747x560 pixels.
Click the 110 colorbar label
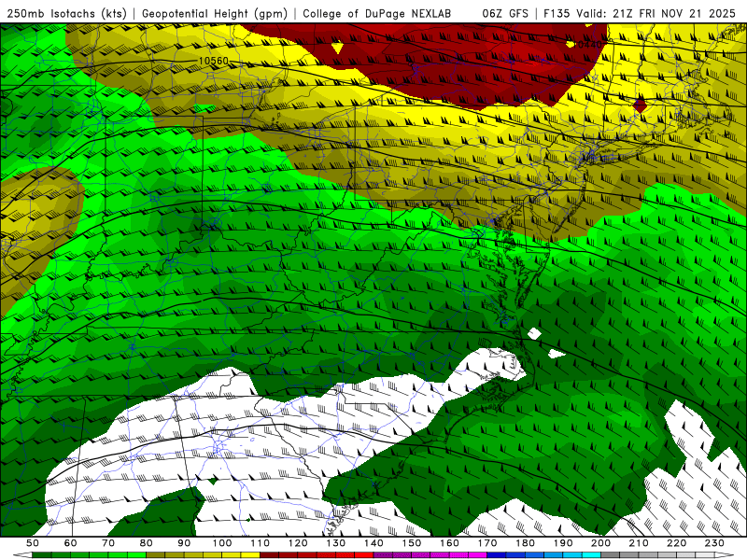[x=261, y=543]
